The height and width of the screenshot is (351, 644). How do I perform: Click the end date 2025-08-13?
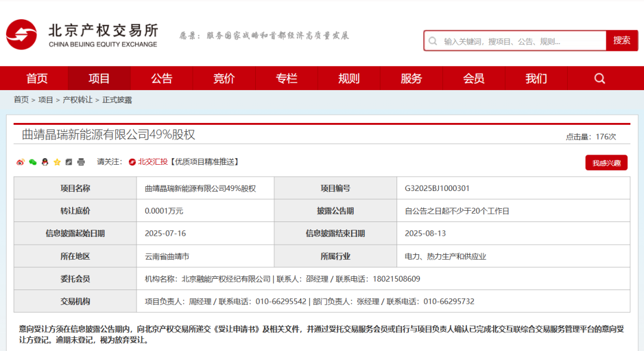[x=425, y=233]
